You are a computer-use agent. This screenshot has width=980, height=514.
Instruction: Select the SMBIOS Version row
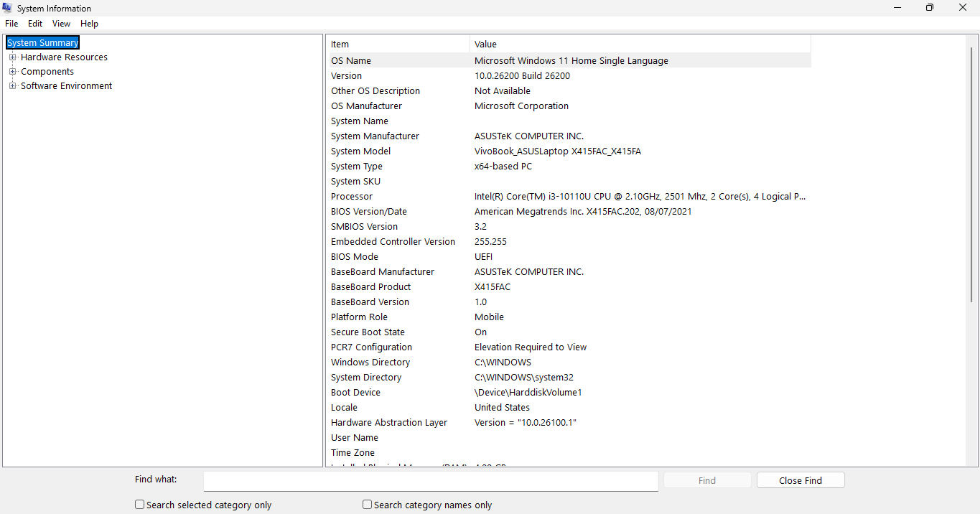point(570,227)
